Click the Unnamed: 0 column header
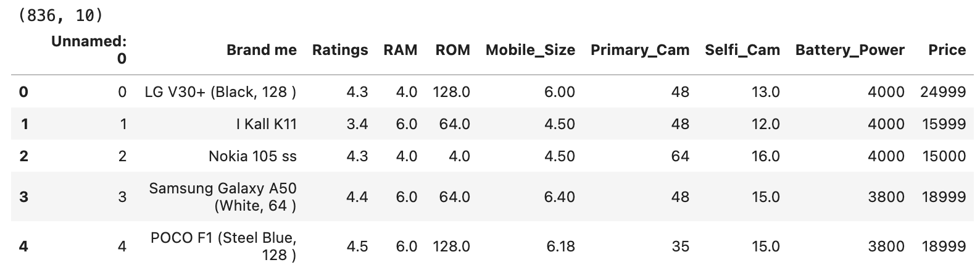Screen dimensions: 980x278 point(89,50)
